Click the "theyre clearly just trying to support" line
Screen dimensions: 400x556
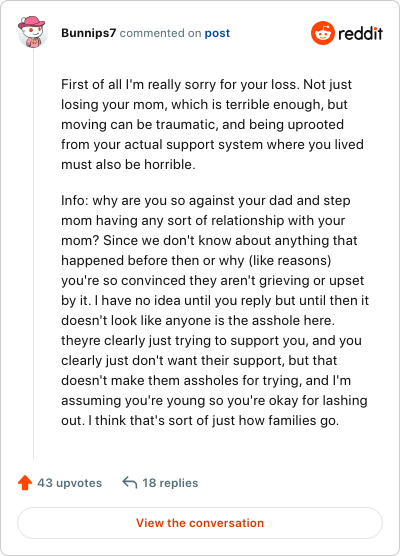[211, 341]
